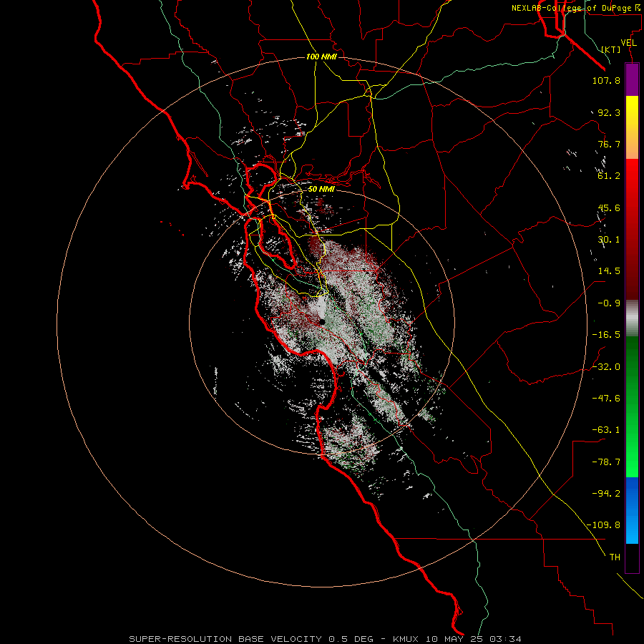The height and width of the screenshot is (644, 644).
Task: Click the 14.5 legend value
Action: coord(609,271)
